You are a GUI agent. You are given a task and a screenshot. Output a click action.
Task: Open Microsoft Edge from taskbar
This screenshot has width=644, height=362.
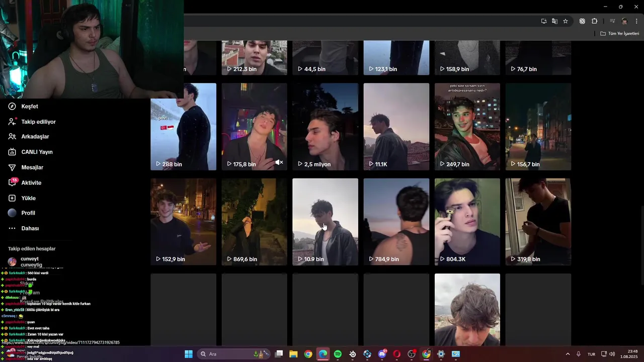point(323,354)
